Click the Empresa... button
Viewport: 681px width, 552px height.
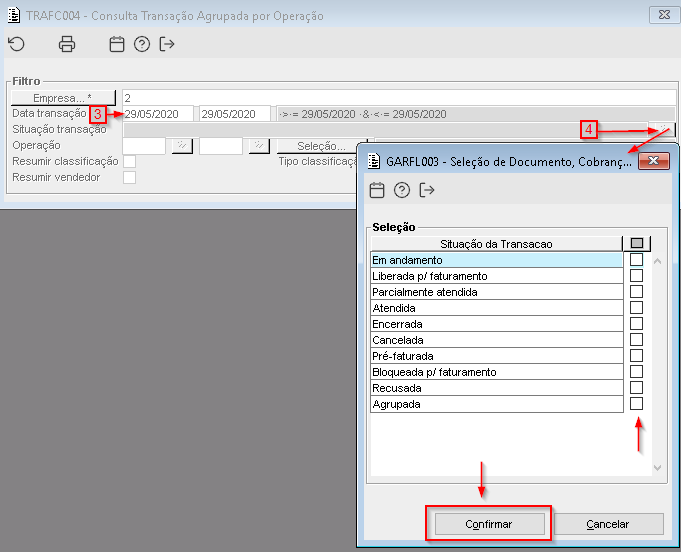click(63, 98)
